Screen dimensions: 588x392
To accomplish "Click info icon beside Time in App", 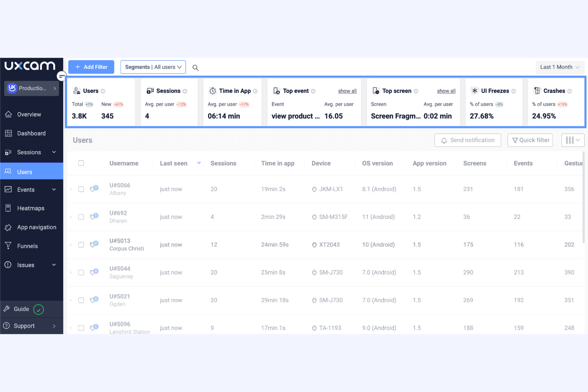I will [x=255, y=91].
